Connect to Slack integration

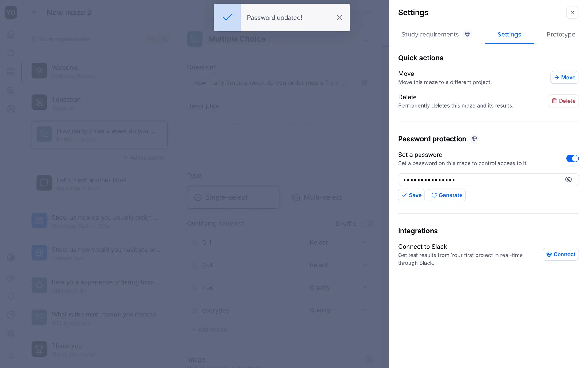point(560,255)
